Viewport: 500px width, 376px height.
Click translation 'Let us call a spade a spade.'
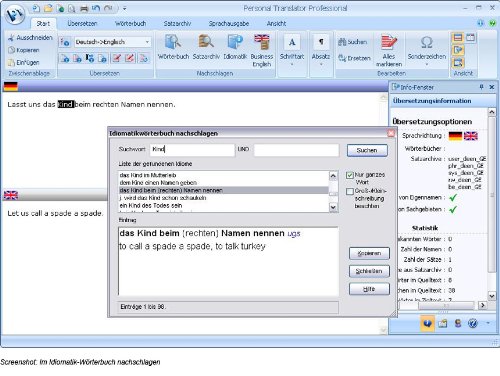point(55,213)
